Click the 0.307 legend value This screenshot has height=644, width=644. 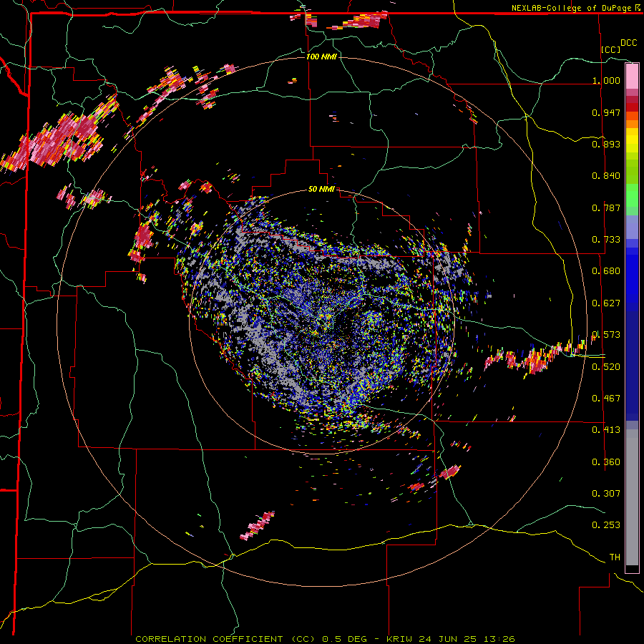point(606,493)
